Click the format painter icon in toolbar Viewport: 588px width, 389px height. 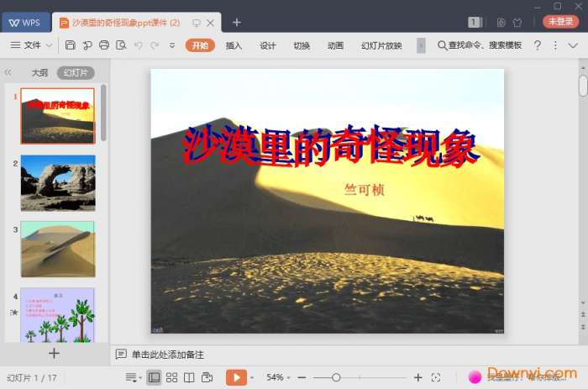(87, 45)
